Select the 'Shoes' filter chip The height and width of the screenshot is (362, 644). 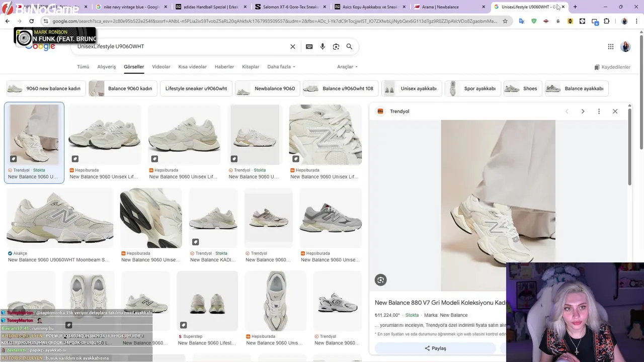pyautogui.click(x=523, y=88)
